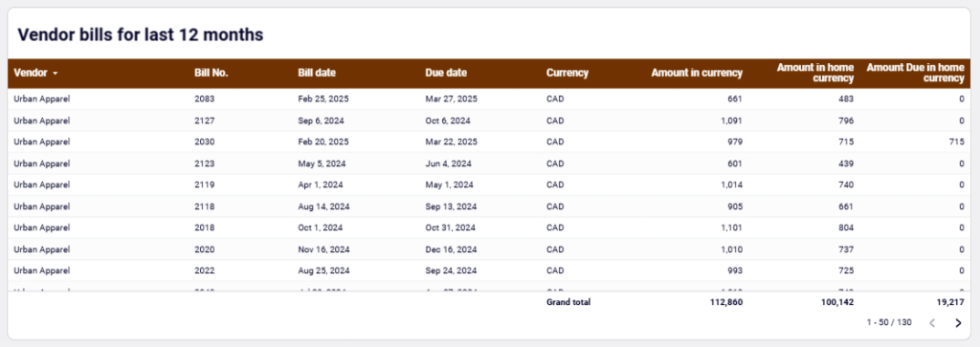Screen dimensions: 980x347
Task: Select home currency amount 439
Action: tap(846, 163)
